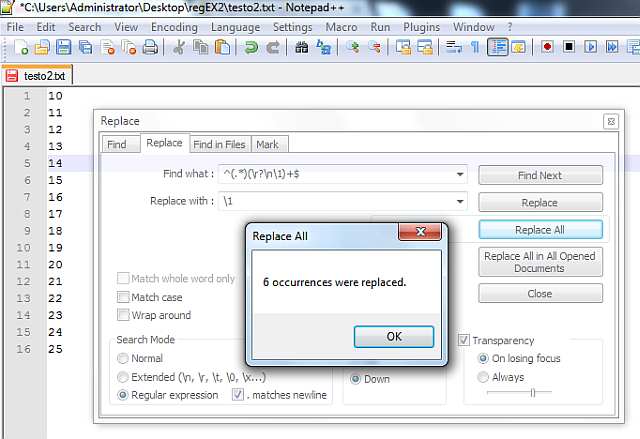This screenshot has width=640, height=439.
Task: Click the Stop Recording macro icon
Action: tap(569, 47)
